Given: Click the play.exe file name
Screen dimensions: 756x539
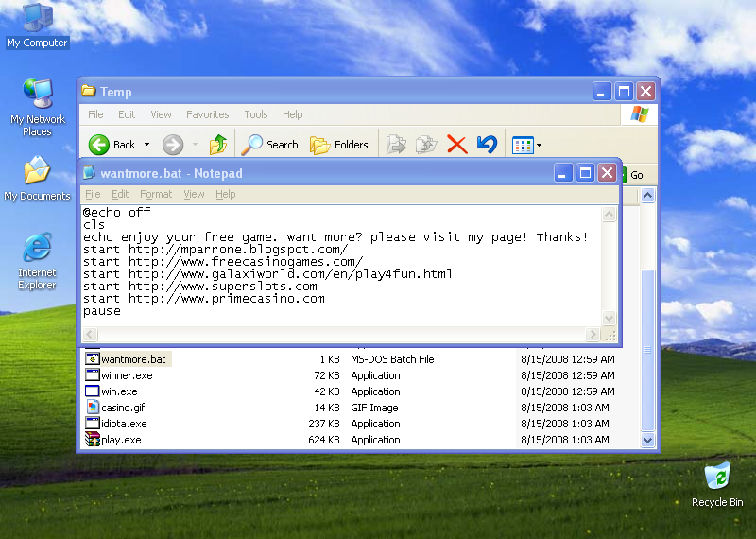Looking at the screenshot, I should point(121,440).
